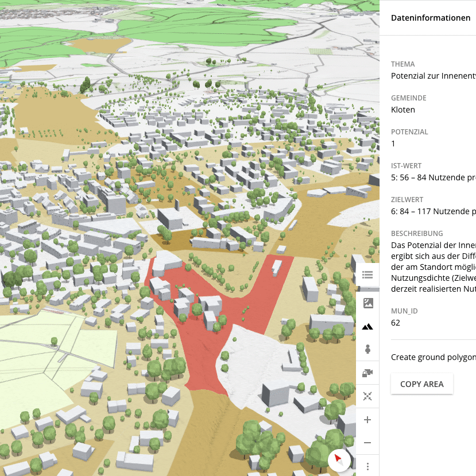This screenshot has width=476, height=476.
Task: Reset orientation using the compass
Action: [x=338, y=459]
